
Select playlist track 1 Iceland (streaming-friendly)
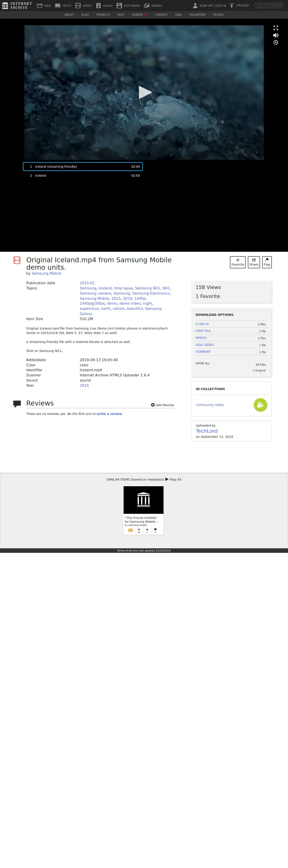tap(83, 167)
